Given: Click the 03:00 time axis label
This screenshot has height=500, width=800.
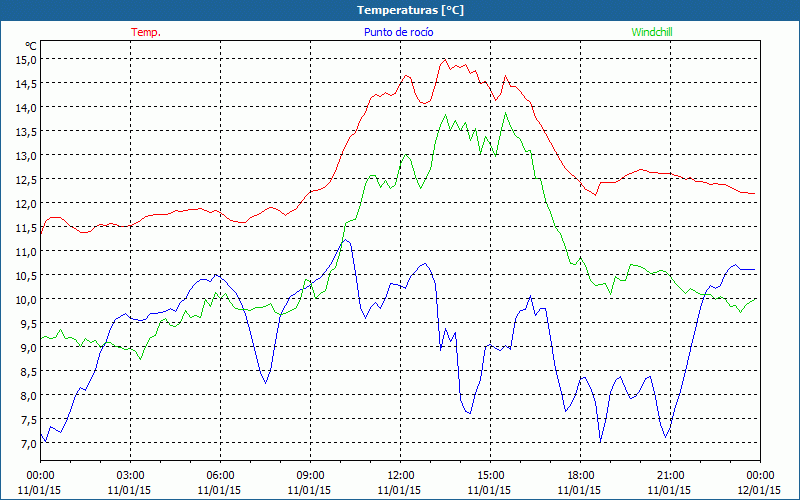Looking at the screenshot, I should click(130, 476).
